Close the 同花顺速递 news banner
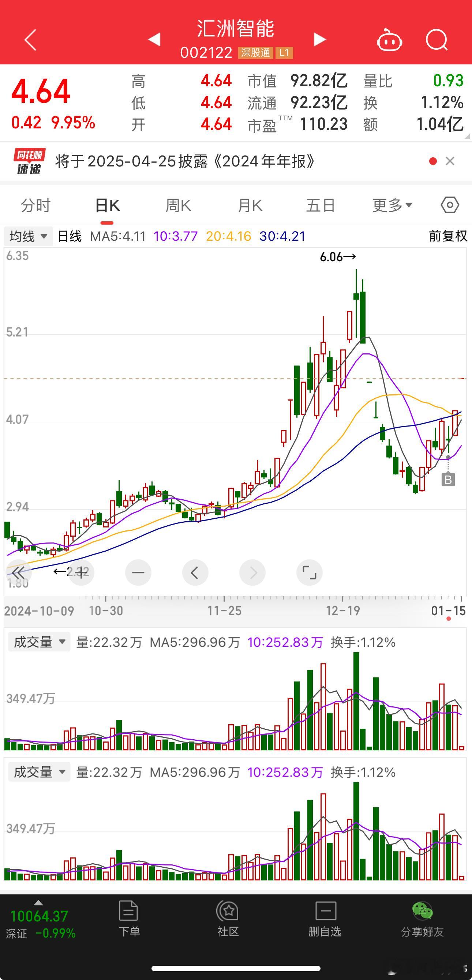472x980 pixels. click(x=450, y=161)
